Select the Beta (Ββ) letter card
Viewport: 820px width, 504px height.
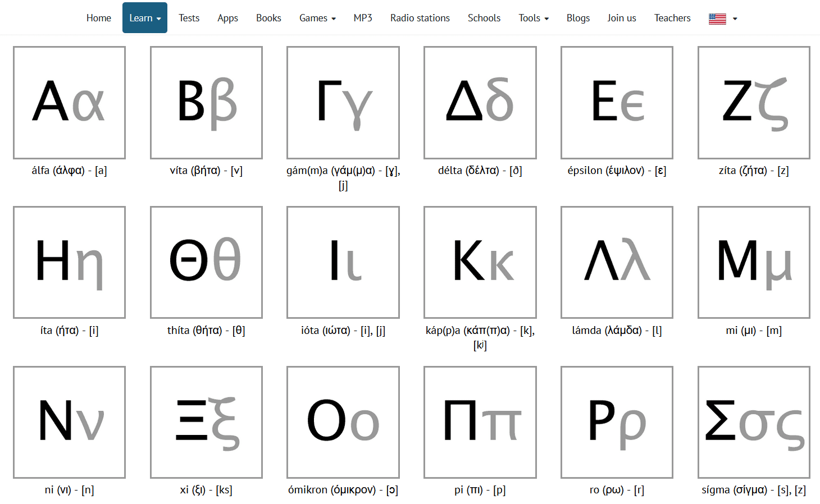[206, 103]
